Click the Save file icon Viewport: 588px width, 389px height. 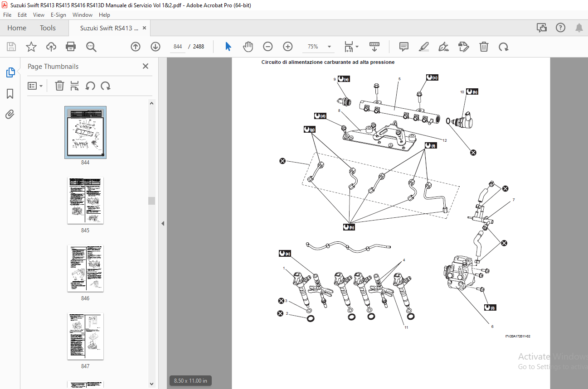[x=11, y=47]
